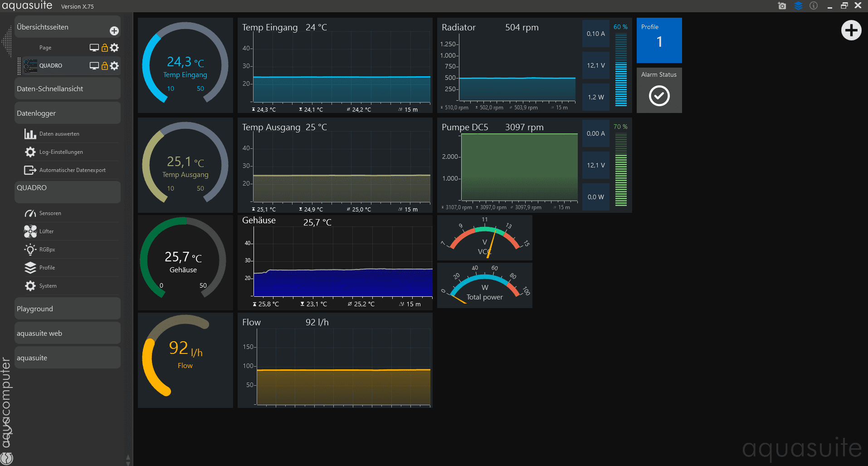
Task: Click the Total power watt gauge
Action: [484, 285]
